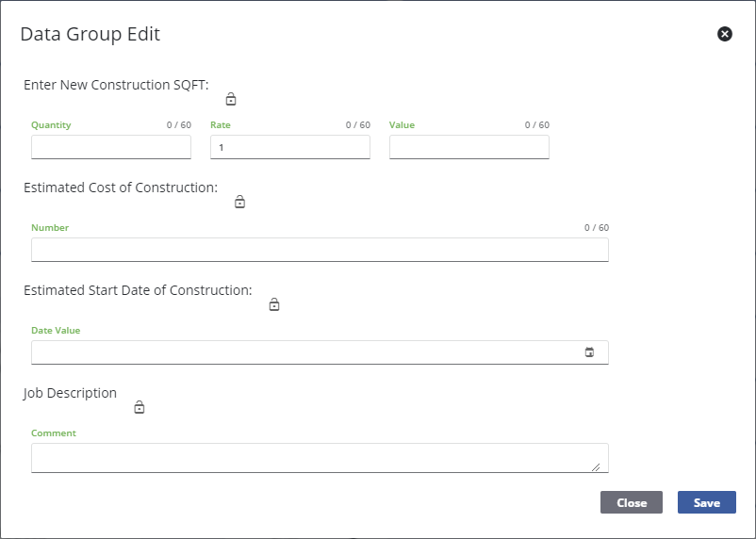Focus the Quantity input field

pos(111,147)
